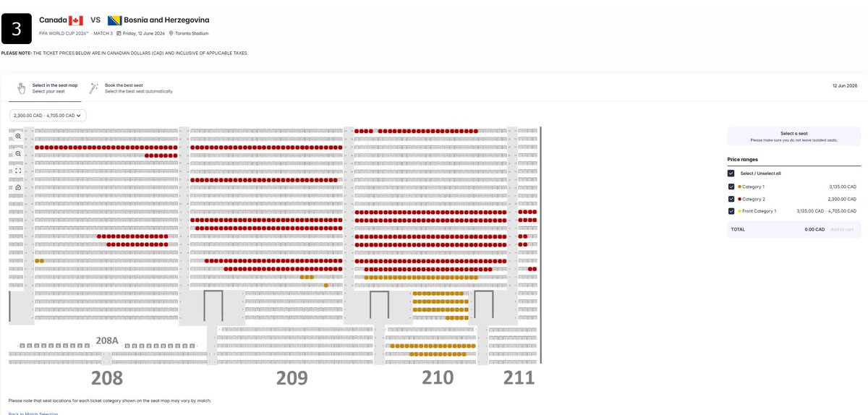
Task: Click the yellow Front Category 1 dot
Action: point(740,211)
